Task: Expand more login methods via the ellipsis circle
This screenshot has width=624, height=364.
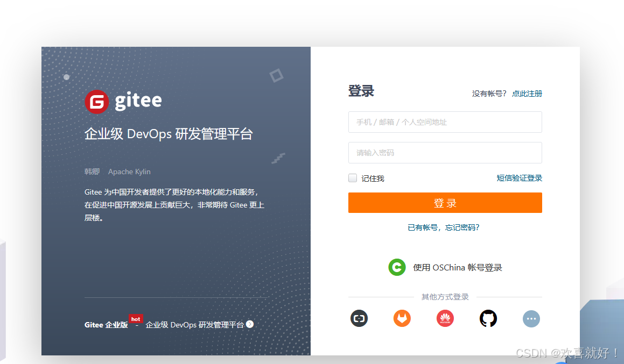Action: click(531, 318)
